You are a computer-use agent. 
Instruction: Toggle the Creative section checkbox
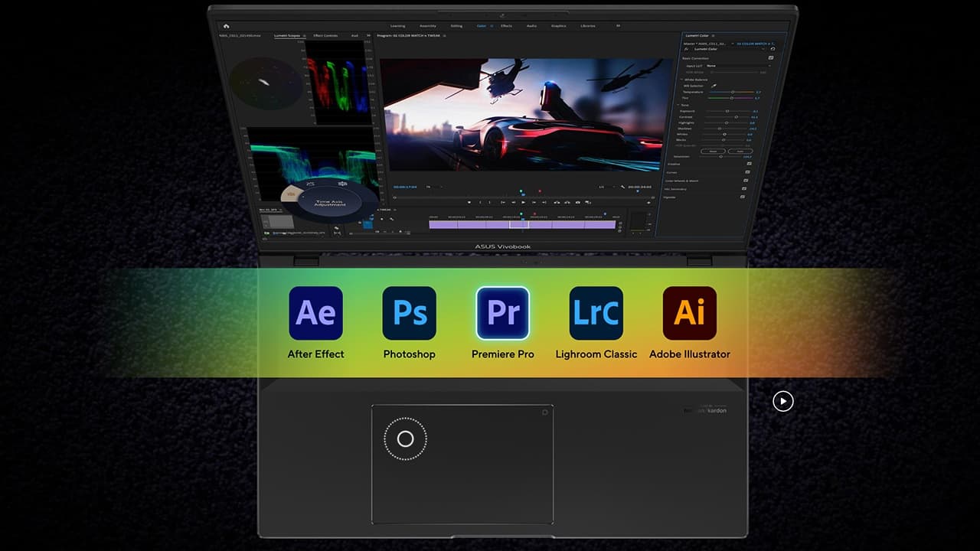tap(749, 163)
